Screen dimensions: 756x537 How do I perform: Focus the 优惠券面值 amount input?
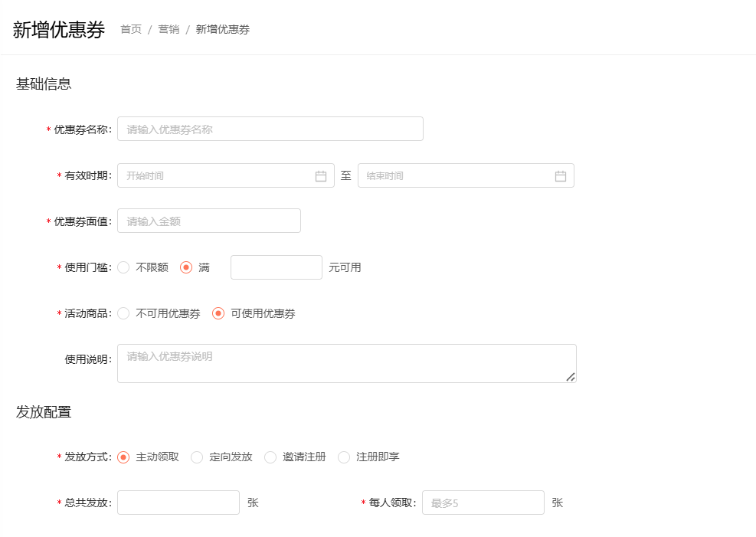tap(209, 221)
